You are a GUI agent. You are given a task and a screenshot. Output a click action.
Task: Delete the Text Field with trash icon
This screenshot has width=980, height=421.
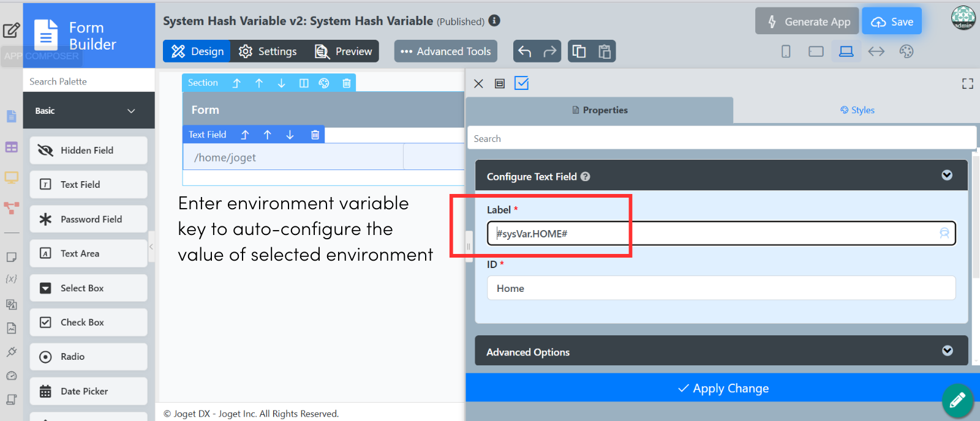click(315, 135)
